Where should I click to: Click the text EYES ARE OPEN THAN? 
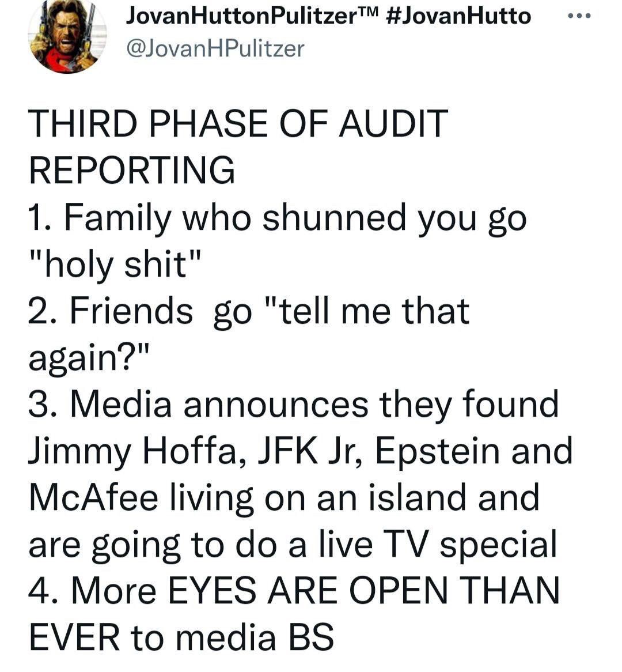[x=363, y=591]
